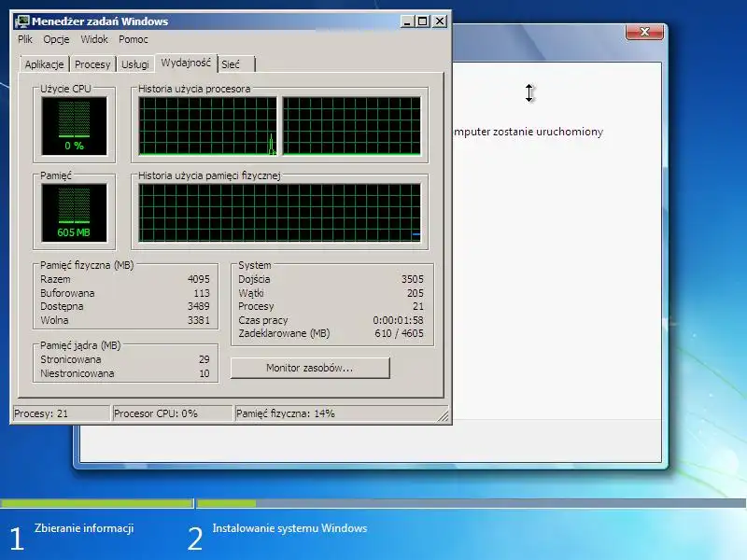747x560 pixels.
Task: Click the Użycie CPU 0 % gauge
Action: click(75, 126)
